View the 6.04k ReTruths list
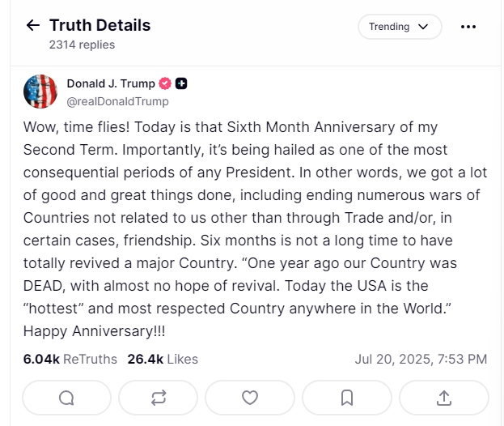 [70, 359]
